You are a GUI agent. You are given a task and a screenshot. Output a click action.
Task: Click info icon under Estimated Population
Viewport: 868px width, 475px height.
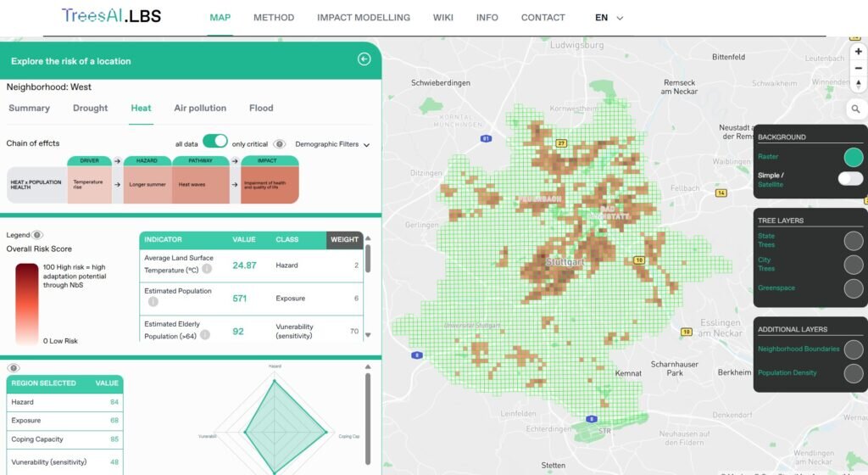(153, 301)
